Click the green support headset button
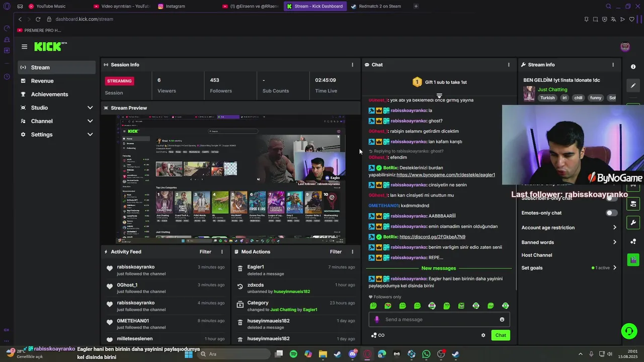This screenshot has width=644, height=362. point(629,331)
